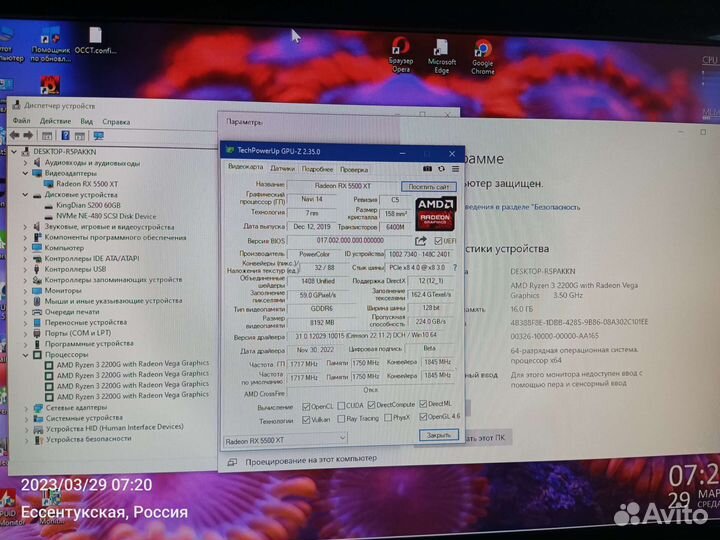This screenshot has width=720, height=540.
Task: Click the back arrow in Device Manager toolbar
Action: point(14,135)
